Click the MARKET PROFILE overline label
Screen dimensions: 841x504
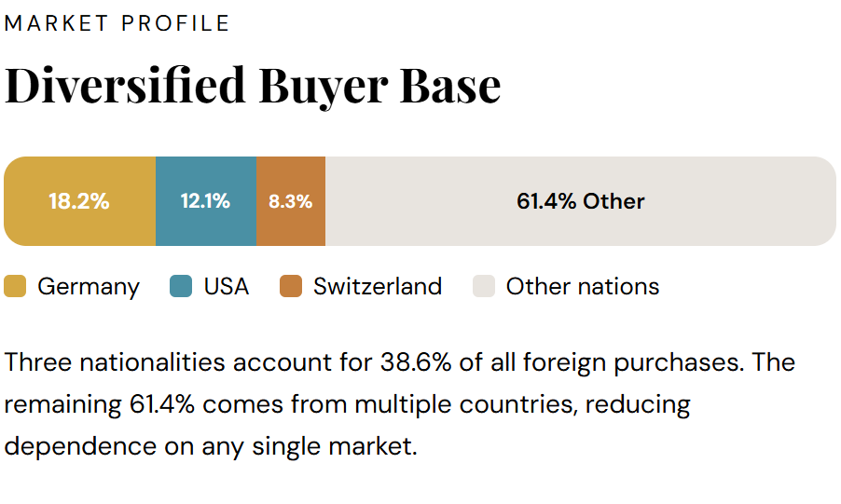pyautogui.click(x=117, y=23)
